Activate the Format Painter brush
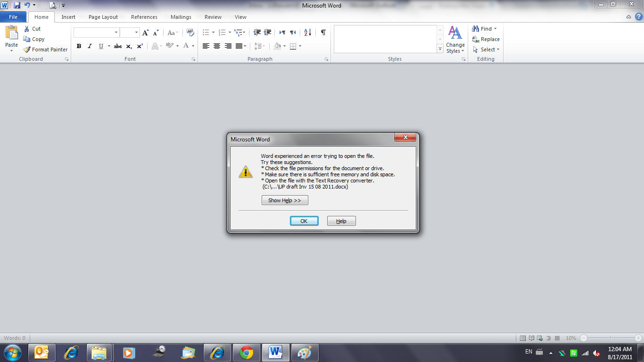Screen dimensions: 644x362 coord(27,49)
